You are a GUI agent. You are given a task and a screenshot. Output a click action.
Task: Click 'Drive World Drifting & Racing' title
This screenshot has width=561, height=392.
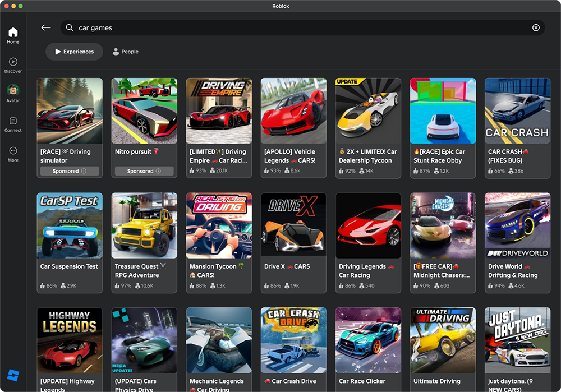pyautogui.click(x=513, y=271)
